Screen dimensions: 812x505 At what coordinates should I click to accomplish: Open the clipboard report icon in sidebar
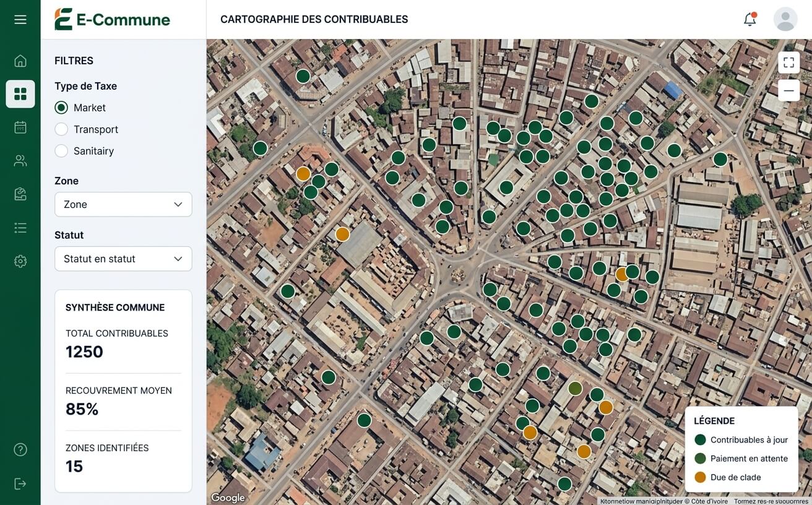click(x=20, y=194)
